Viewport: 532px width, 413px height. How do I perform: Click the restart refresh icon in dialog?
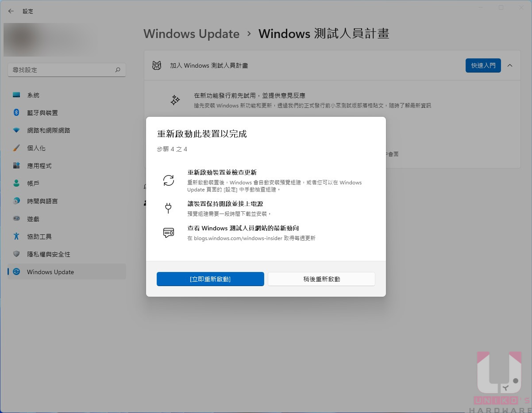point(168,180)
